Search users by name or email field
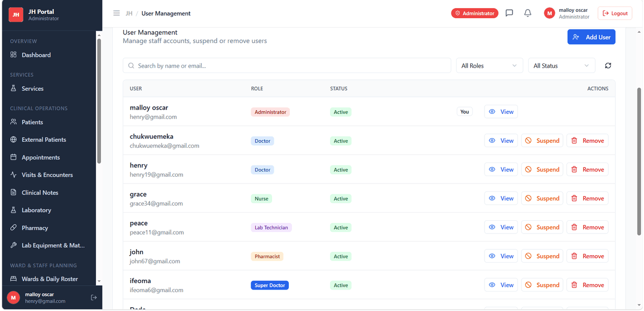This screenshot has height=311, width=644. [287, 66]
